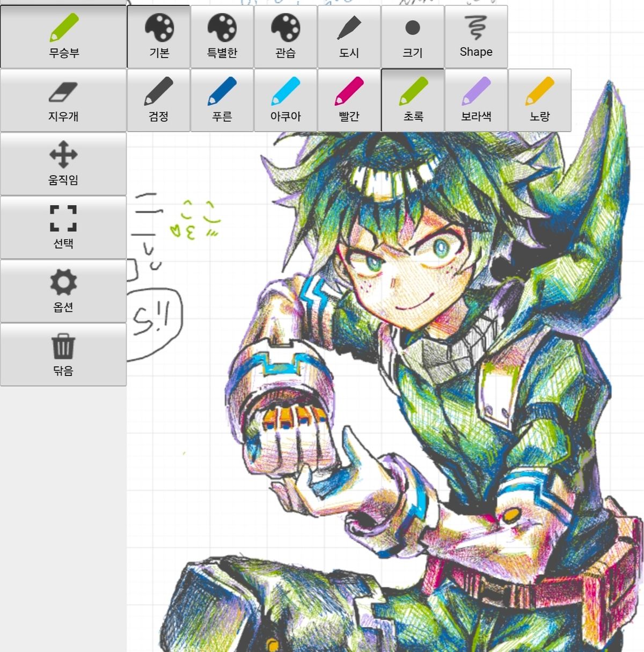Open the 도시 pen type menu
This screenshot has height=652, width=644.
point(349,37)
